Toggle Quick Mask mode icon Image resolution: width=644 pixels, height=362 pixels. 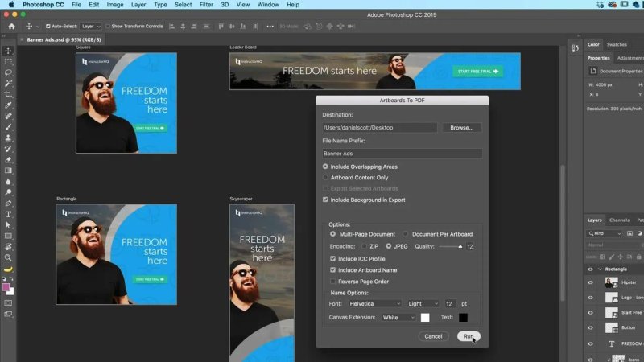point(8,303)
